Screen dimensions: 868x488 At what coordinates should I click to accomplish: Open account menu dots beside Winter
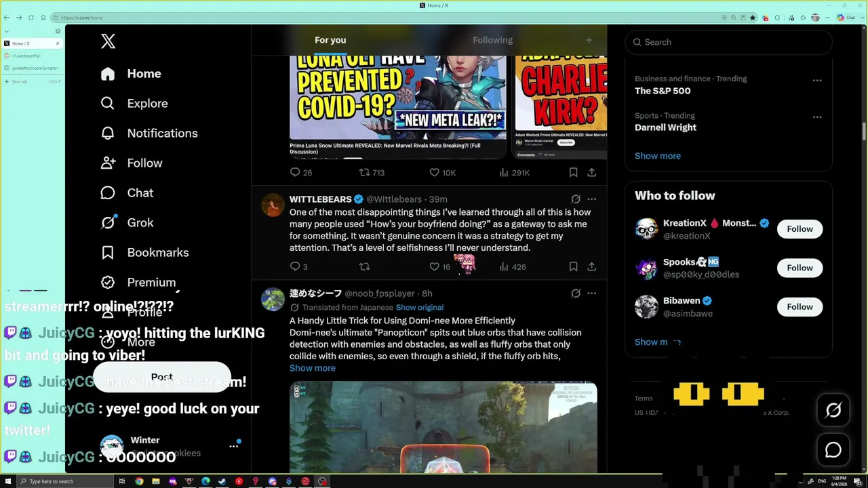coord(234,446)
